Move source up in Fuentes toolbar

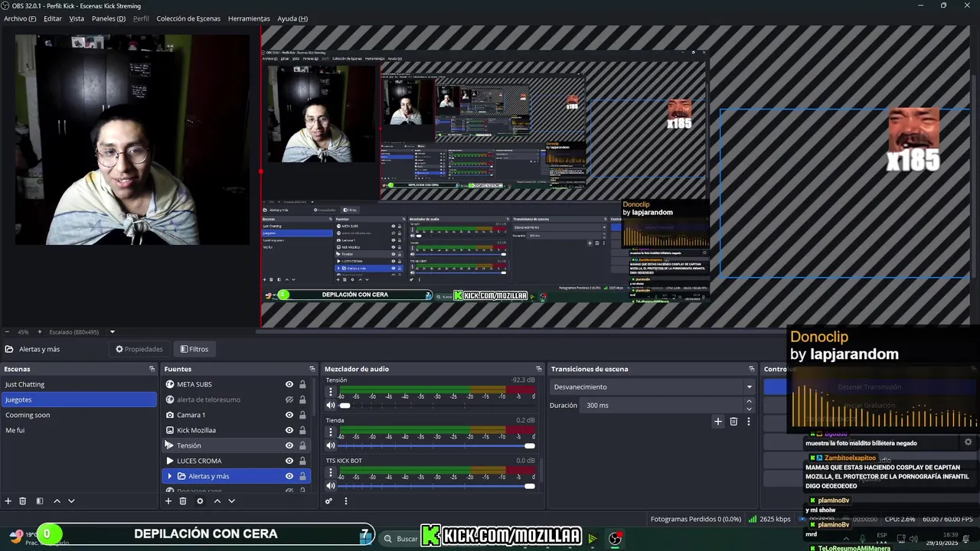pyautogui.click(x=217, y=501)
